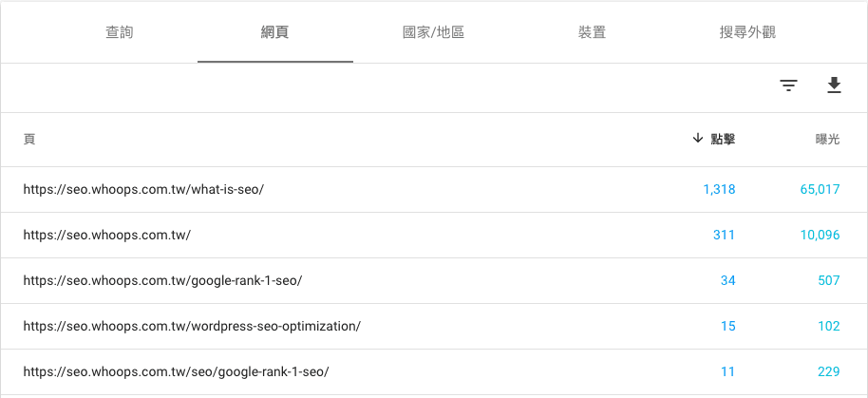Screen dimensions: 868x398
Task: Sort by the 點擊 column header
Action: [723, 139]
